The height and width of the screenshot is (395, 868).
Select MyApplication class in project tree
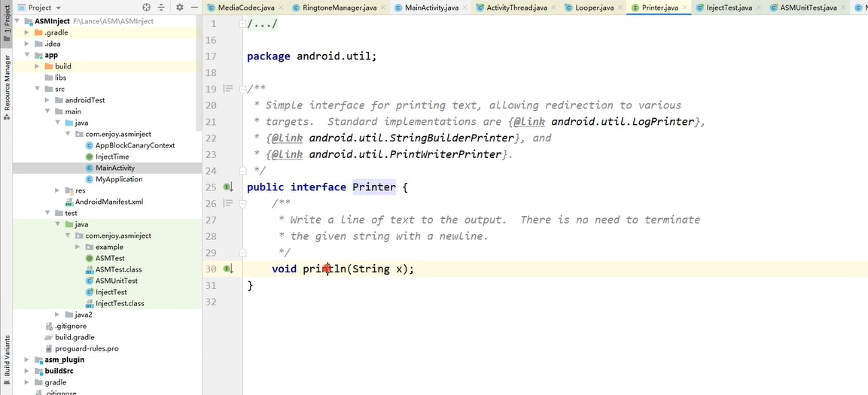pyautogui.click(x=118, y=179)
